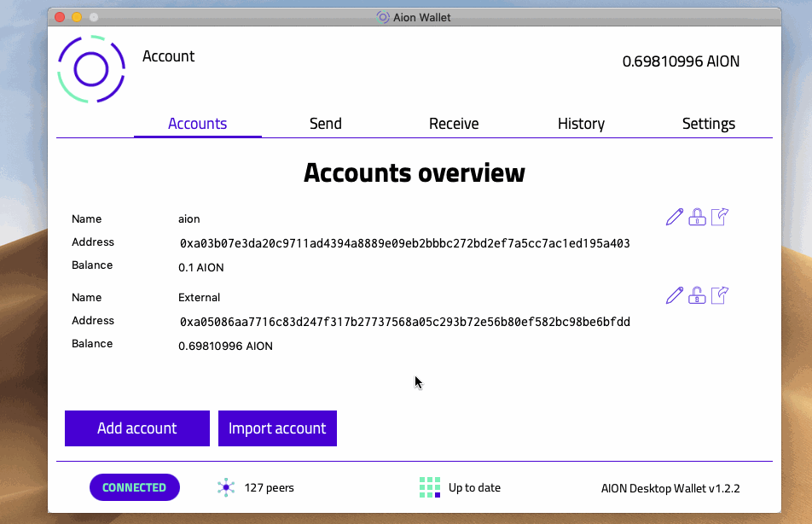Export the External account
The height and width of the screenshot is (524, 812).
pos(720,295)
